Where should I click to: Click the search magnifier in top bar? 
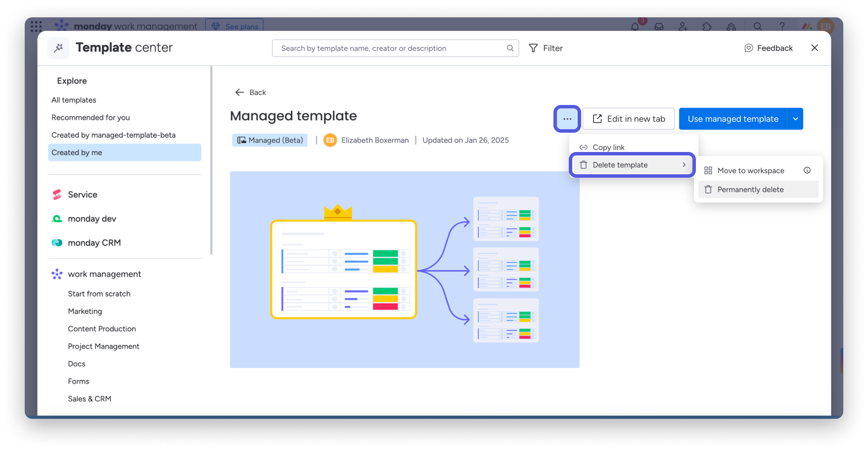click(x=758, y=26)
